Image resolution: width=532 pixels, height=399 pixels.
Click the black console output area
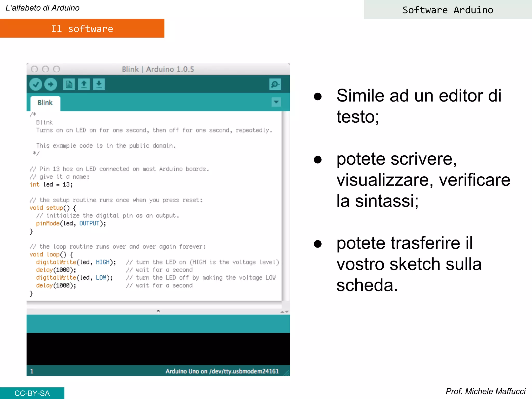point(158,349)
